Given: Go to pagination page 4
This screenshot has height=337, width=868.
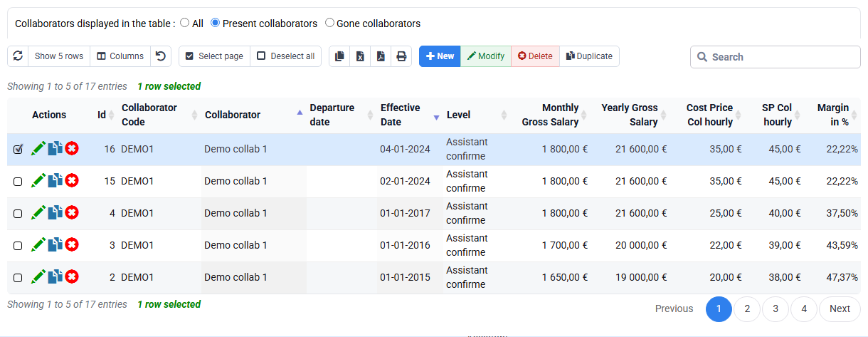Looking at the screenshot, I should coord(804,309).
